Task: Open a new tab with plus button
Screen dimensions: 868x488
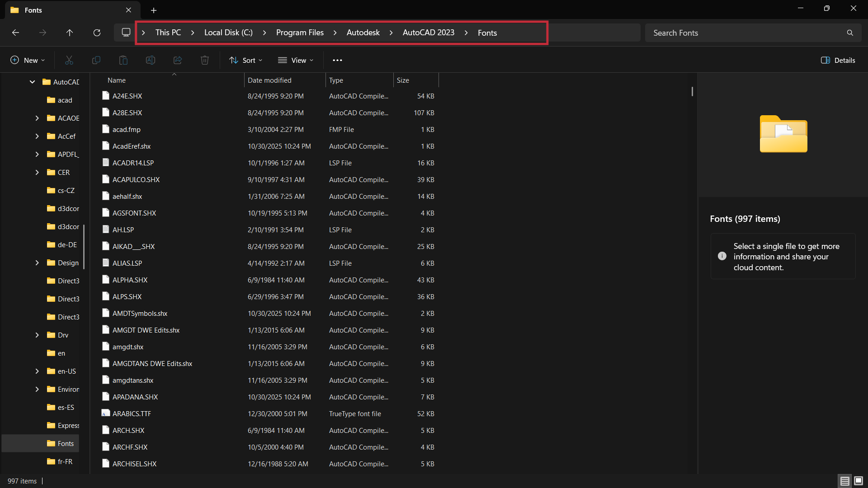Action: point(154,10)
